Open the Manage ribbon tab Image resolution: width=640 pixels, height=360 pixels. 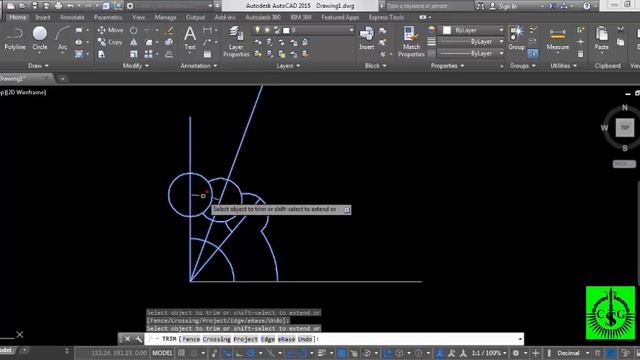(x=165, y=18)
